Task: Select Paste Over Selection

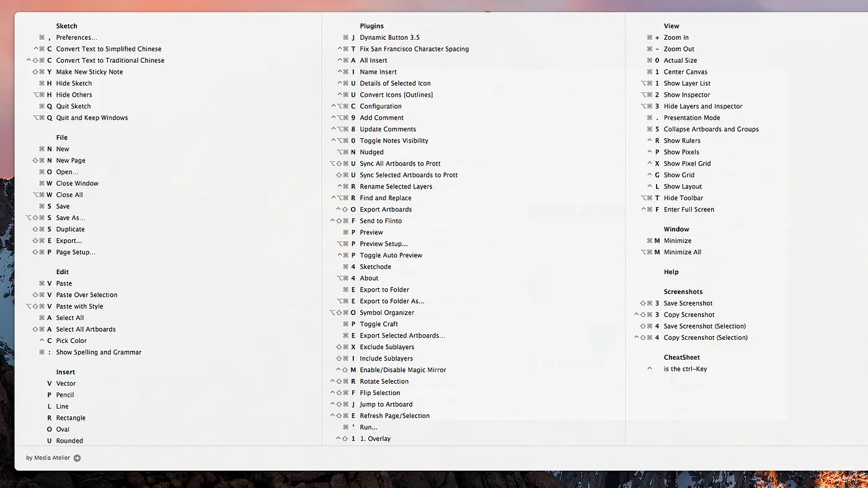Action: (87, 295)
